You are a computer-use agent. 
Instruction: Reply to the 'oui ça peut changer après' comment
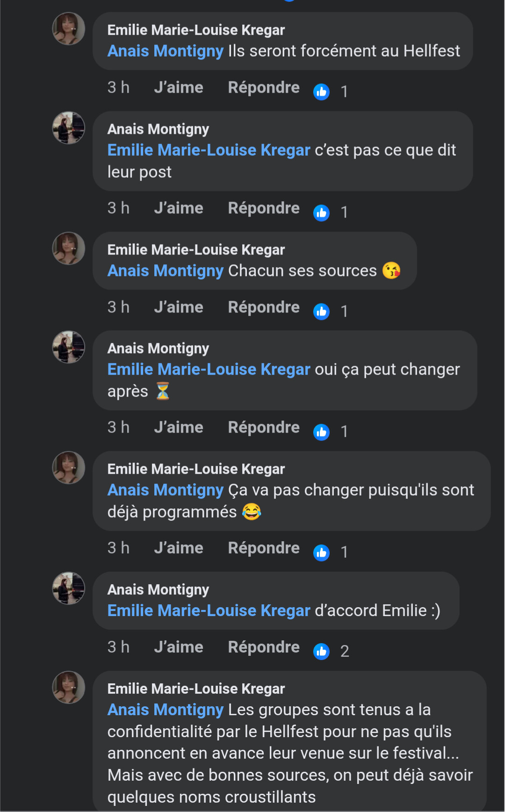264,428
